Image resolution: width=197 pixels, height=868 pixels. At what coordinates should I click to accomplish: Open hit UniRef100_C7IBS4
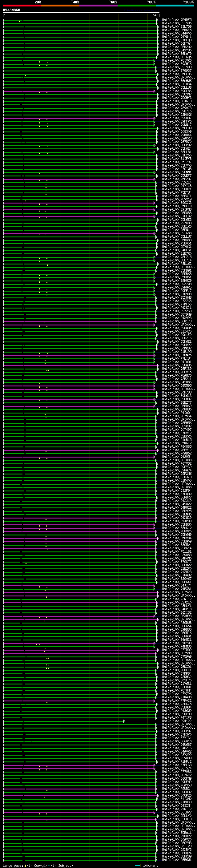[x=177, y=84]
